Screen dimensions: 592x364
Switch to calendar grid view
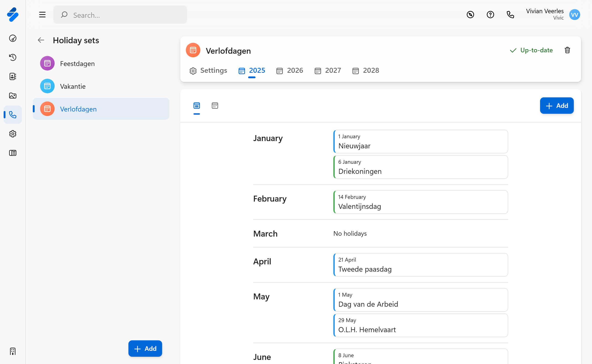(215, 106)
